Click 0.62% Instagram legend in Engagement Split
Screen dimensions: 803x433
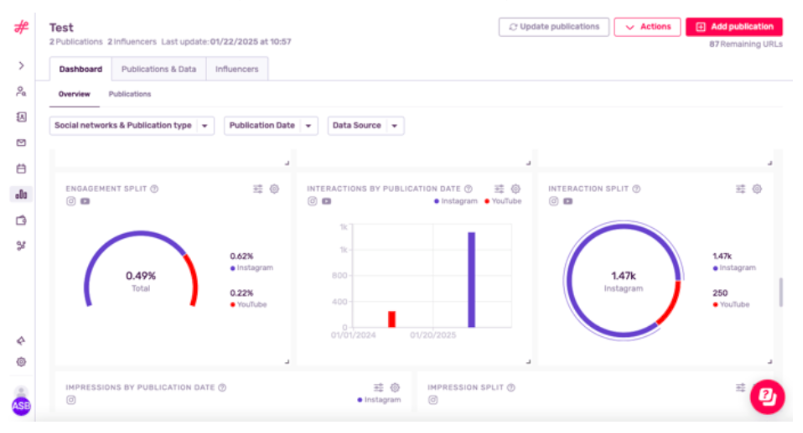pos(251,262)
